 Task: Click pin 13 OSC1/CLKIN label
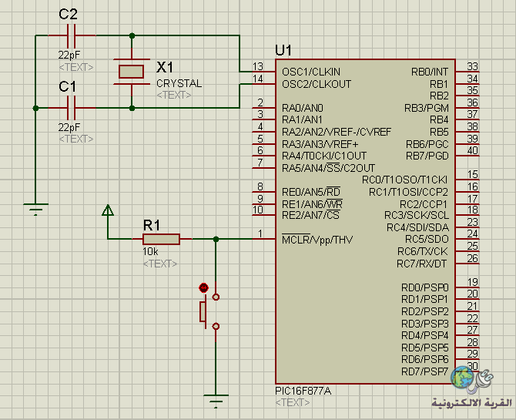pos(311,72)
